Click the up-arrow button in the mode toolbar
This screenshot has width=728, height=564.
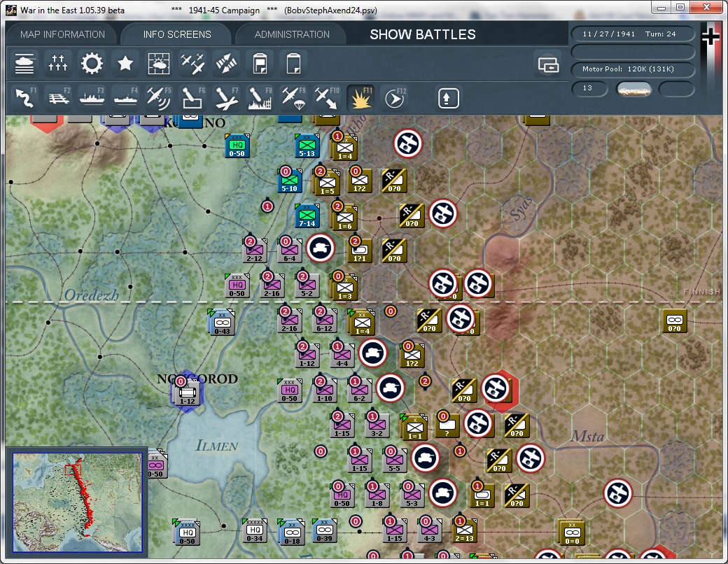(447, 98)
